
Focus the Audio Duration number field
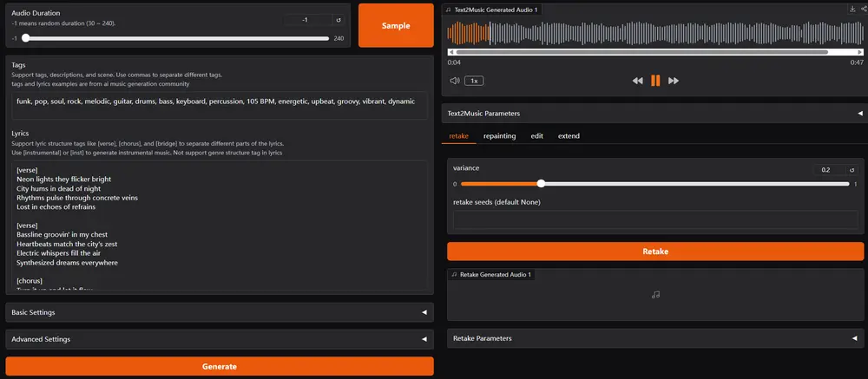point(307,20)
